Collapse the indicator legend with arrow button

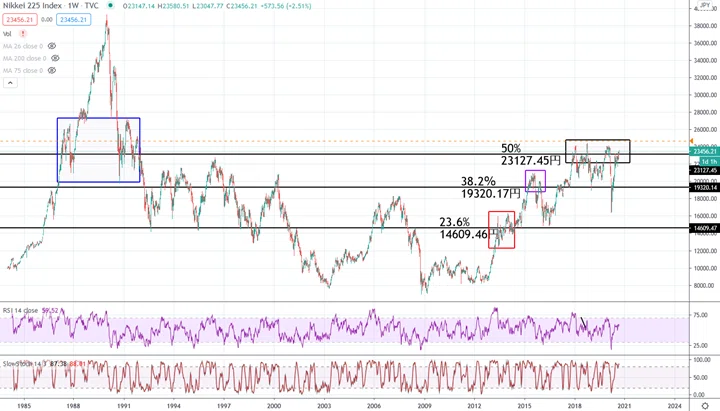tap(10, 83)
